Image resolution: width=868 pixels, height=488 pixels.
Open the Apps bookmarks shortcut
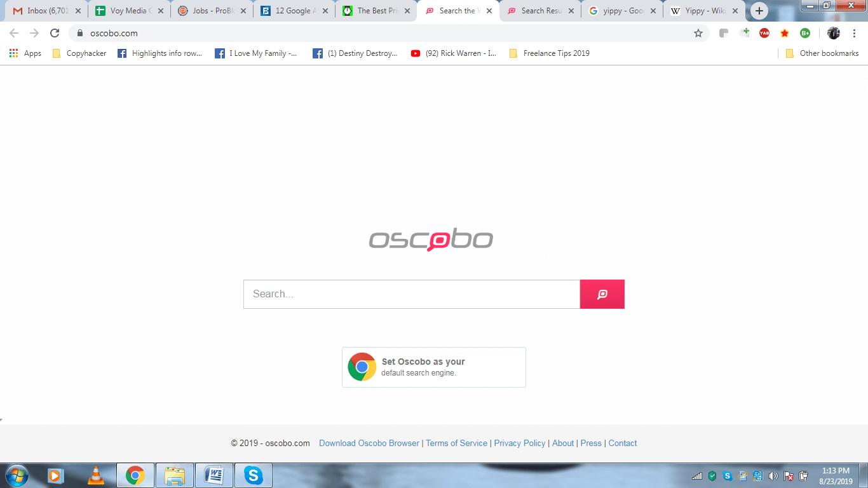[x=25, y=53]
